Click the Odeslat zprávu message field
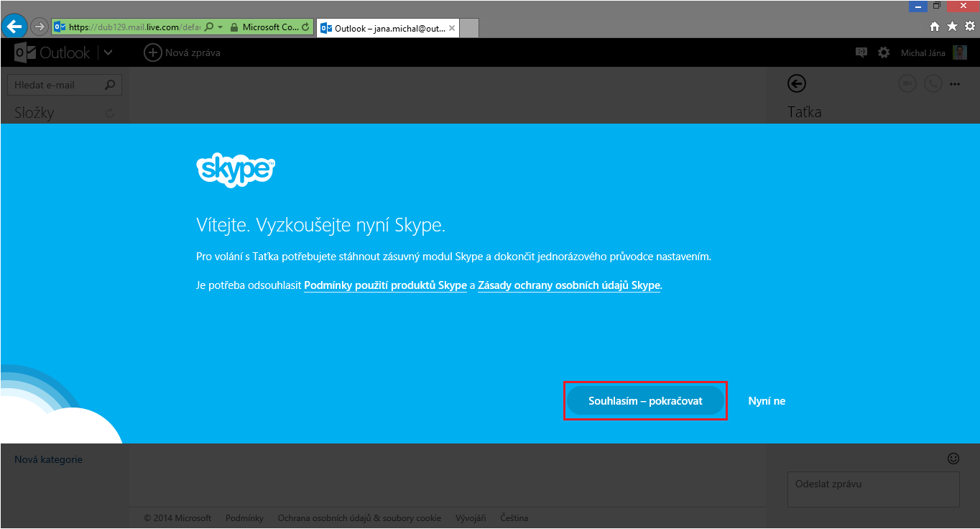This screenshot has width=980, height=529. (x=873, y=489)
